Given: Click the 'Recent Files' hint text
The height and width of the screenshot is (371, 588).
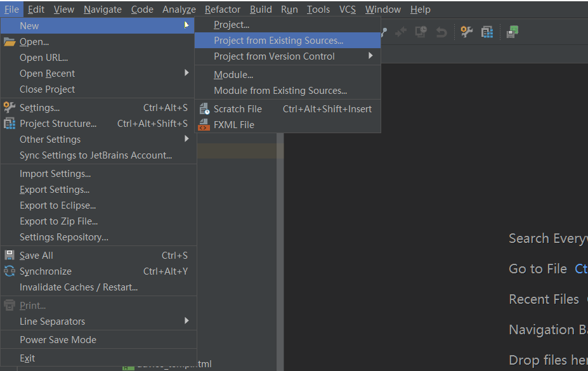Looking at the screenshot, I should pos(544,299).
